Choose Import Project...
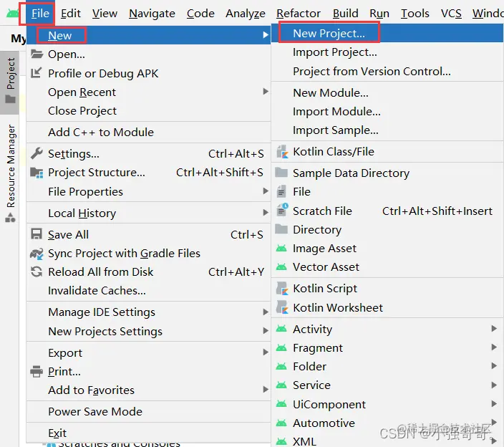504x447 pixels. 387,52
